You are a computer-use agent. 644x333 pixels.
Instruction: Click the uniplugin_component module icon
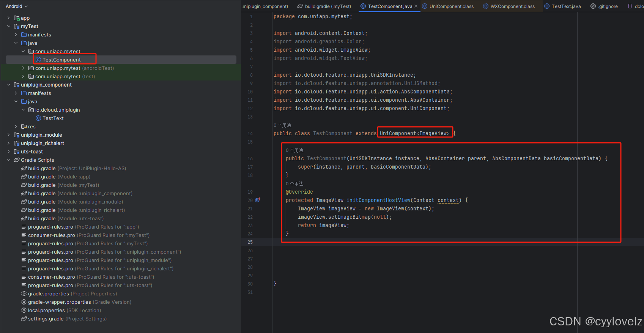(x=17, y=85)
